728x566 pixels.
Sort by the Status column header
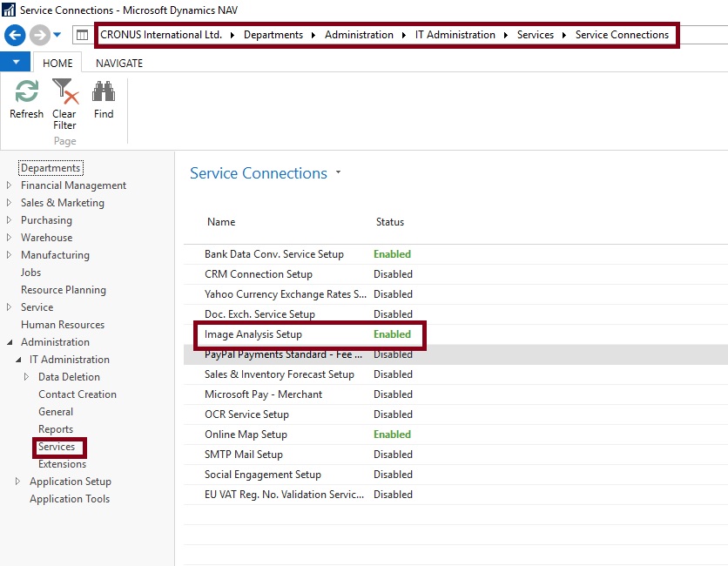point(390,222)
